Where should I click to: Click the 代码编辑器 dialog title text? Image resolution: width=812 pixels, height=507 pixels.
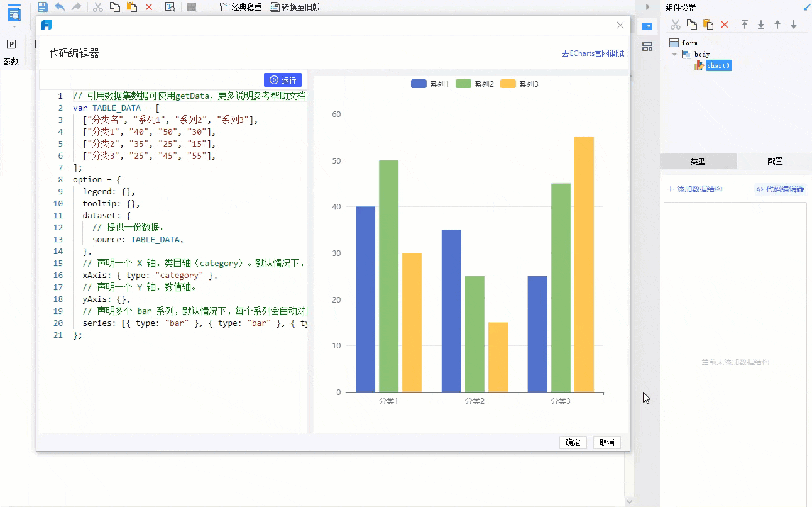(74, 54)
